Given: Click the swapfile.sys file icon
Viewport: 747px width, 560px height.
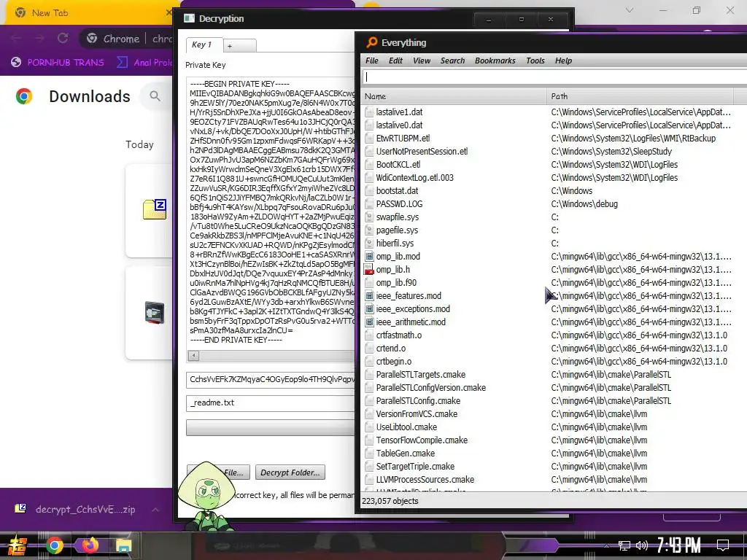Looking at the screenshot, I should click(x=369, y=217).
